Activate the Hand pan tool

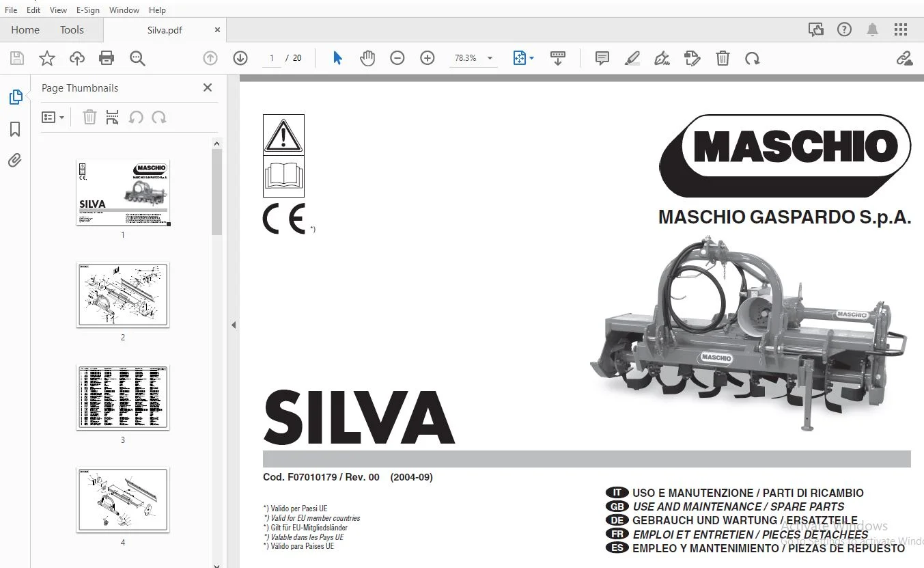click(x=367, y=58)
